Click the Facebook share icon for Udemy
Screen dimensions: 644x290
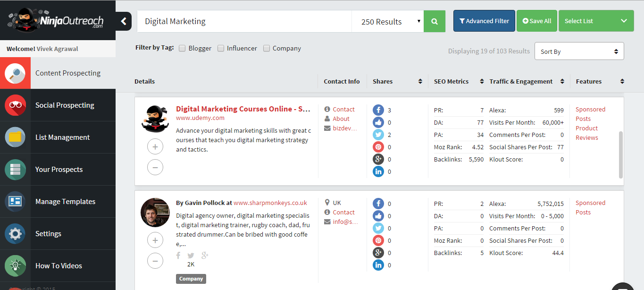coord(378,110)
